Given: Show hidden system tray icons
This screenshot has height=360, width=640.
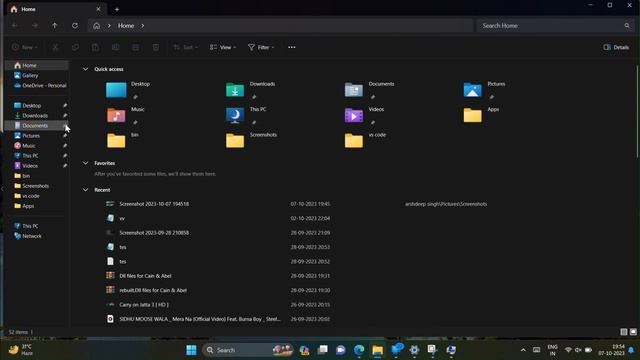Looking at the screenshot, I should pyautogui.click(x=523, y=350).
